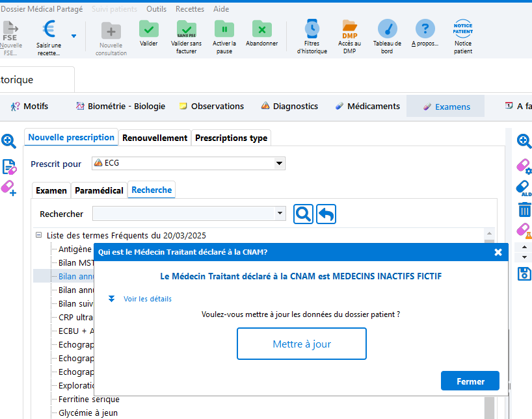
Task: Click the Mettre à jour button
Action: 302,344
